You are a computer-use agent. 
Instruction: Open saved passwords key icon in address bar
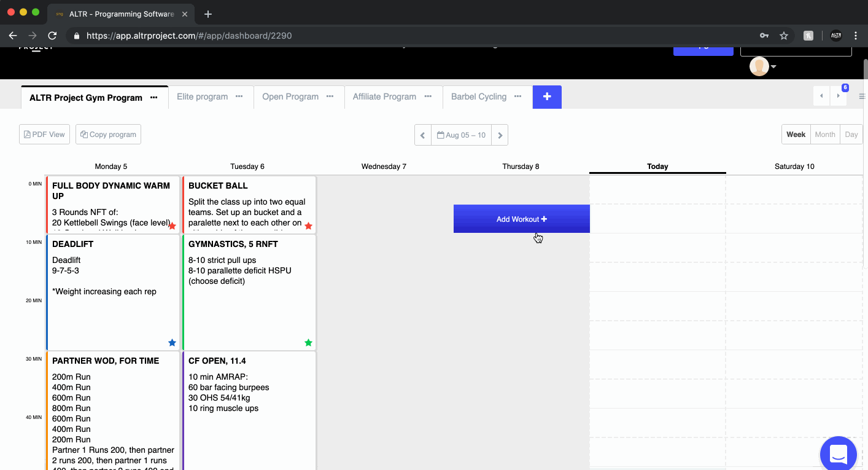764,36
